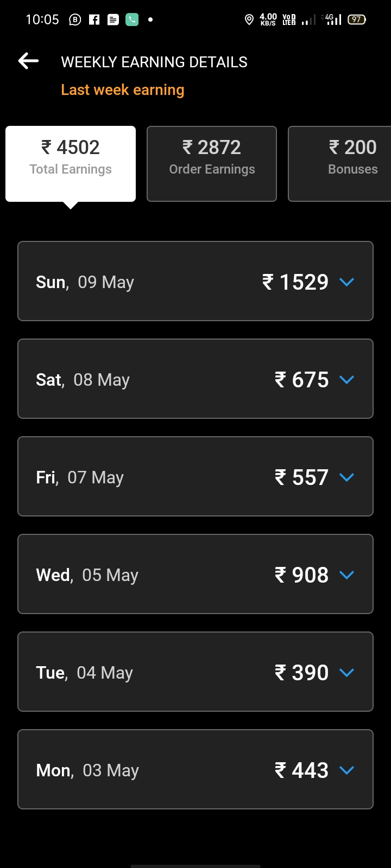Image resolution: width=391 pixels, height=868 pixels.
Task: Expand Wed, 05 May earnings chevron
Action: pos(346,575)
